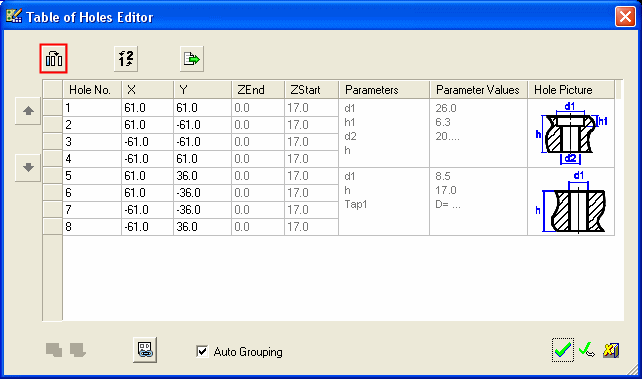Screen dimensions: 642x379
Task: Click the X value 61.0 of hole 1
Action: click(147, 108)
